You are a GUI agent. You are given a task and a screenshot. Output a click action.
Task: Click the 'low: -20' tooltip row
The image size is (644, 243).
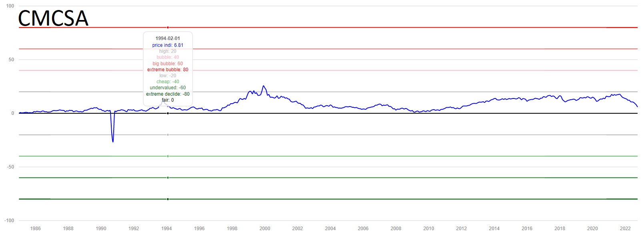tap(168, 76)
